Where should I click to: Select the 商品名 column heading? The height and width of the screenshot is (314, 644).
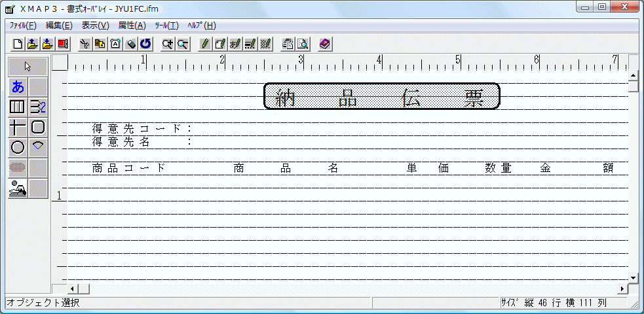pyautogui.click(x=286, y=168)
